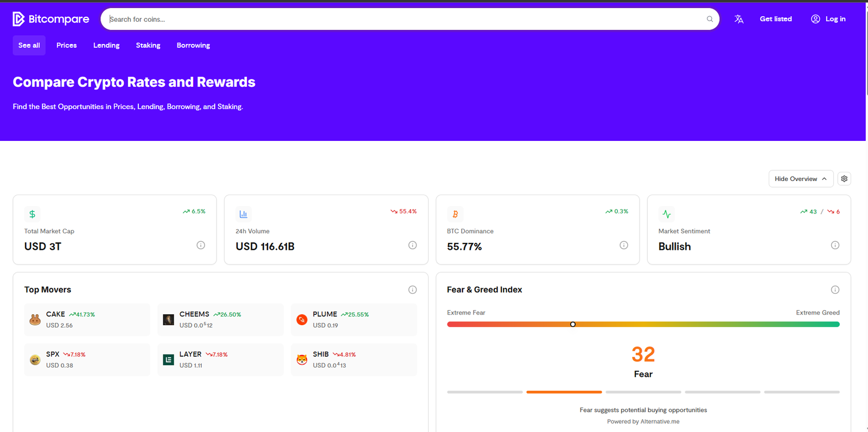Open the CHEEMS top mover card

(221, 320)
